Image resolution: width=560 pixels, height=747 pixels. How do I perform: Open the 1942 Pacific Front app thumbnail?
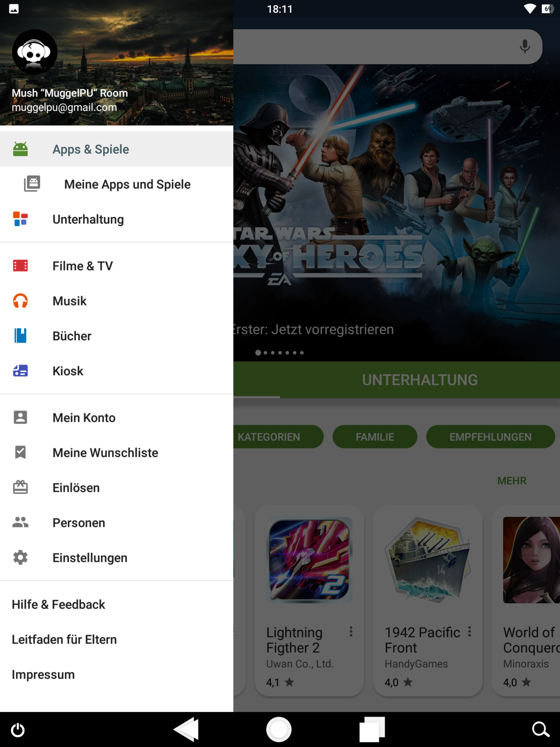[427, 559]
